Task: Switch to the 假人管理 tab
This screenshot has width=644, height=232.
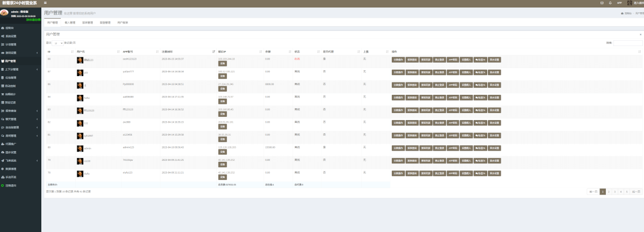Action: click(70, 23)
